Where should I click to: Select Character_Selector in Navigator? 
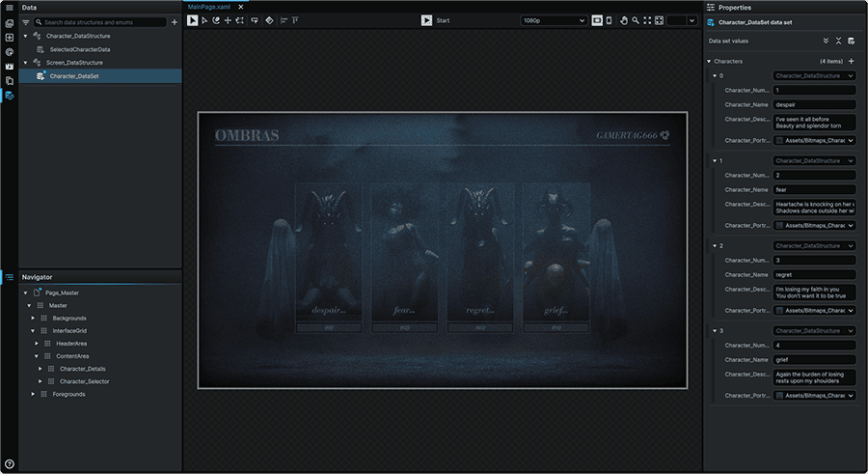tap(84, 381)
